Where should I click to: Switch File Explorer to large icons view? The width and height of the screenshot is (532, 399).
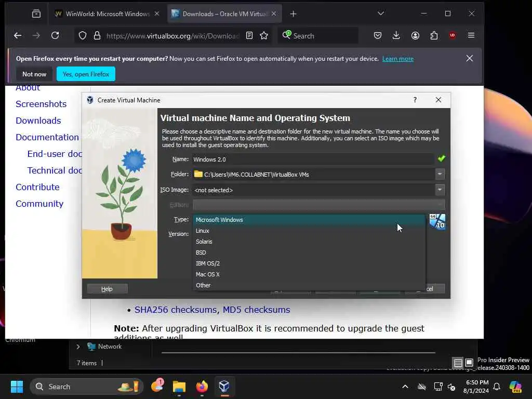[469, 363]
